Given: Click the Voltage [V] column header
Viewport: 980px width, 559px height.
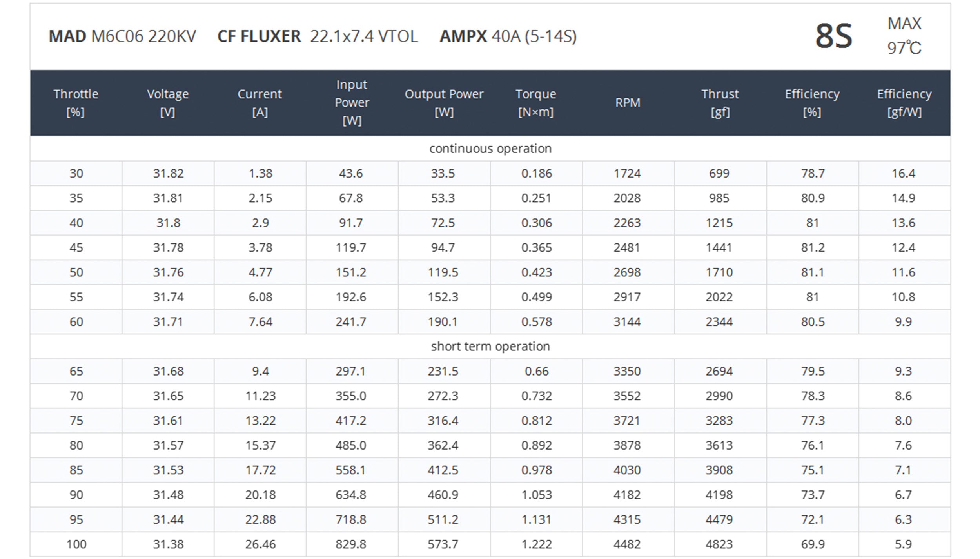Looking at the screenshot, I should pos(168,103).
